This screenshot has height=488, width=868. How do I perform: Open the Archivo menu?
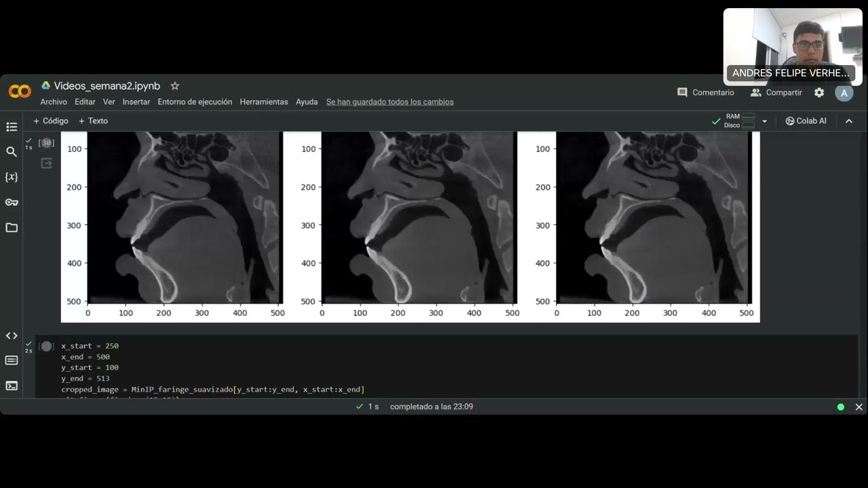click(x=54, y=102)
